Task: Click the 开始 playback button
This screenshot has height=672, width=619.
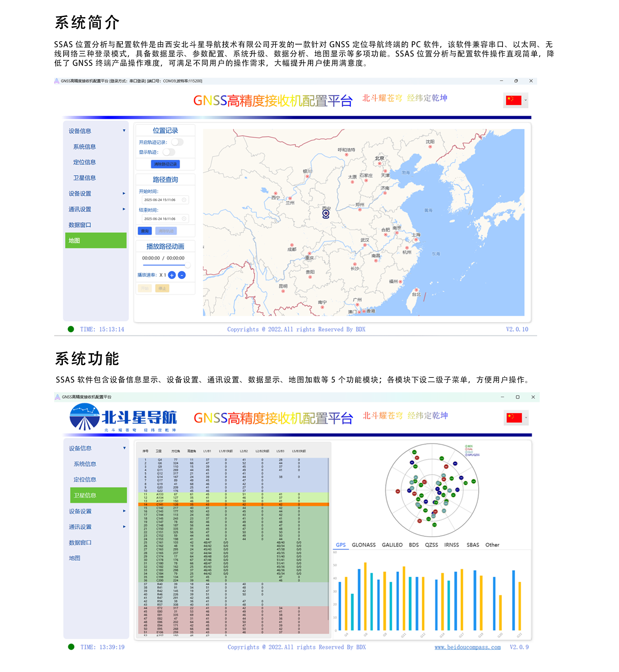Action: [145, 288]
